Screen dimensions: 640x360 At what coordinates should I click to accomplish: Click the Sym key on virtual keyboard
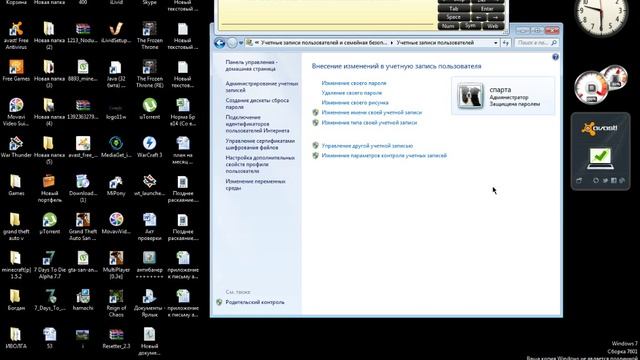470,26
